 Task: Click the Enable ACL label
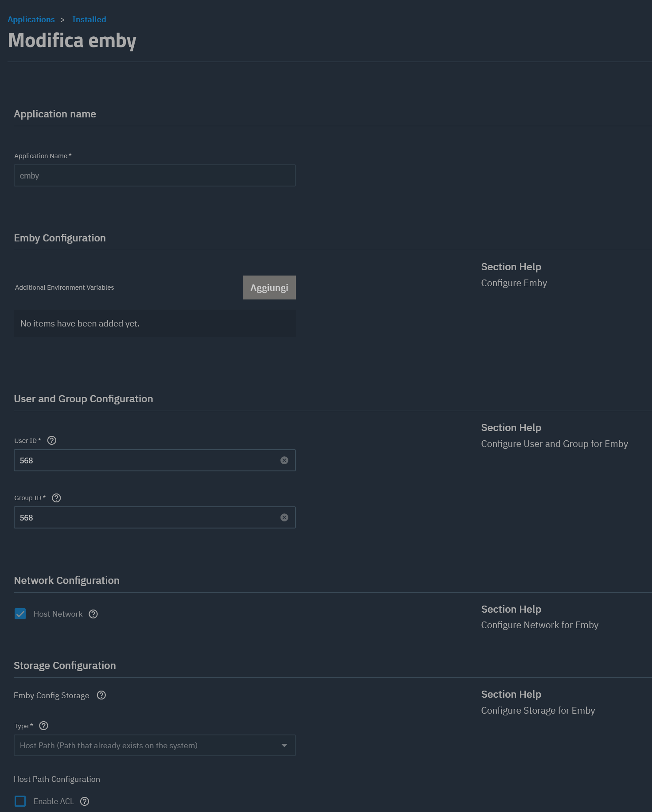click(54, 801)
